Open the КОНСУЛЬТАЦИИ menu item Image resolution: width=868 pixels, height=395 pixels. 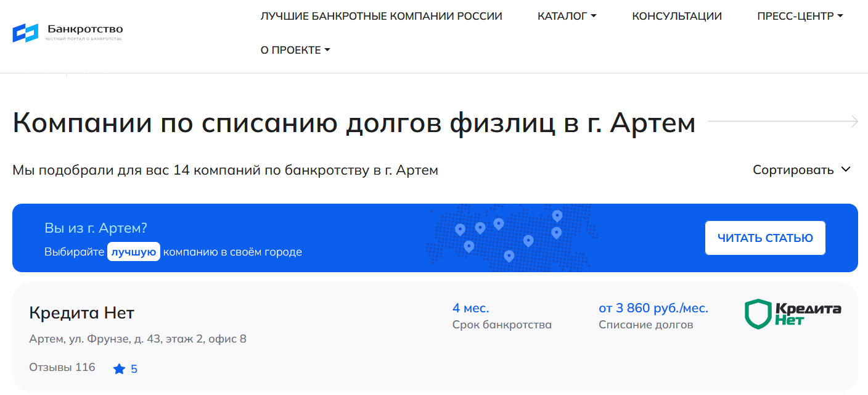[677, 17]
